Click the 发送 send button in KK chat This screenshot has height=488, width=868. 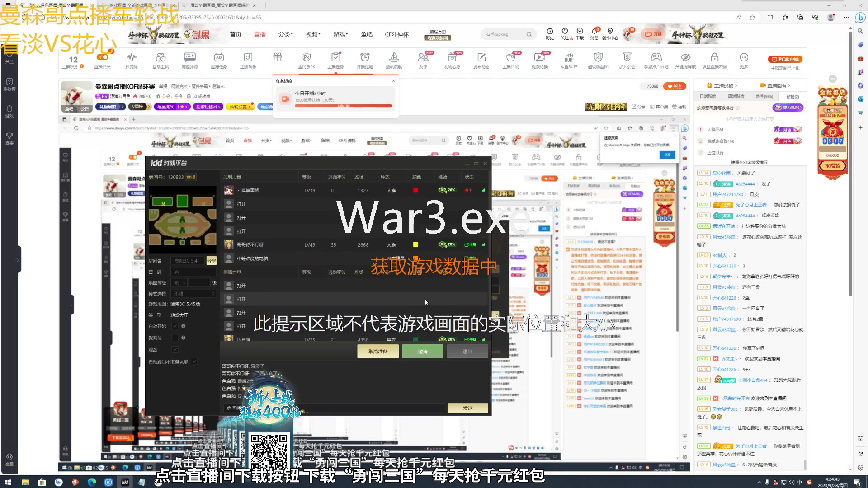[x=468, y=408]
